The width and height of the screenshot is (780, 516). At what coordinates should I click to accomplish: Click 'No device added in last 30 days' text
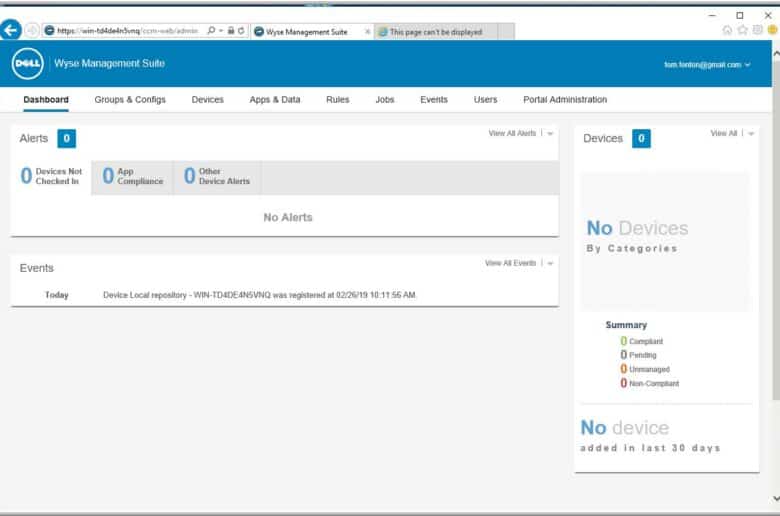point(650,435)
